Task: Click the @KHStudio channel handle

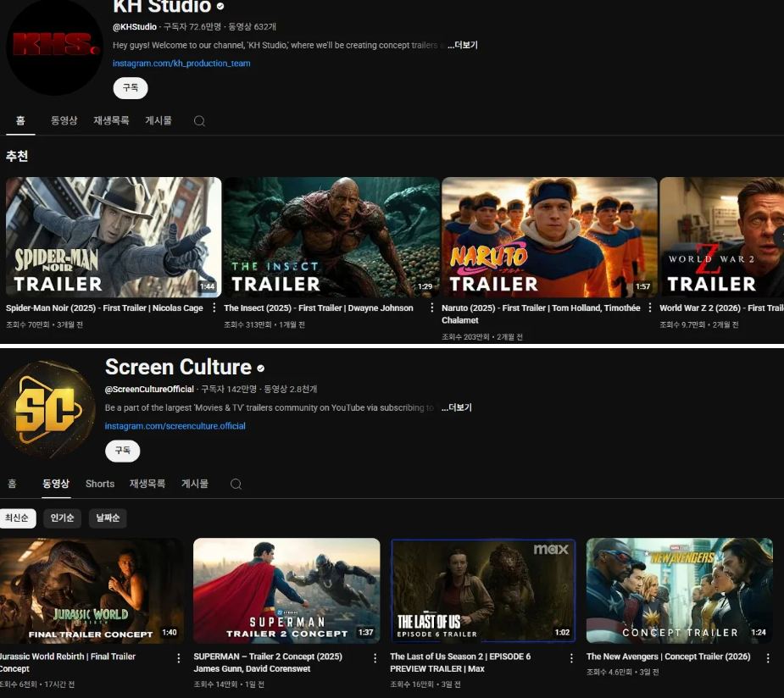Action: tap(135, 27)
